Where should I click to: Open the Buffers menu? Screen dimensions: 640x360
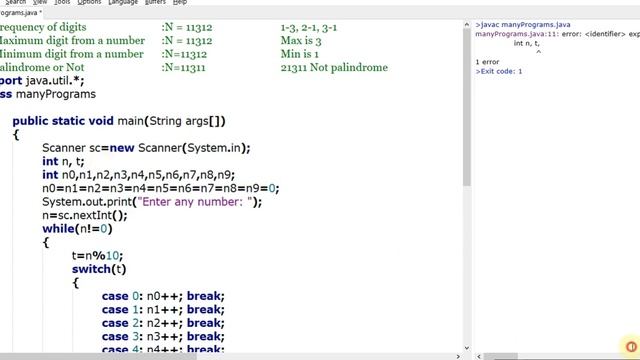155,2
